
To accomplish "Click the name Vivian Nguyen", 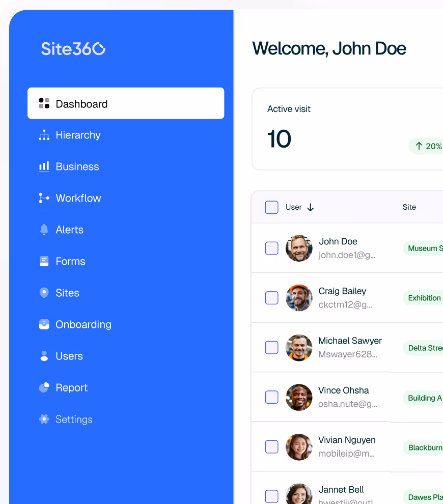I will coord(347,440).
